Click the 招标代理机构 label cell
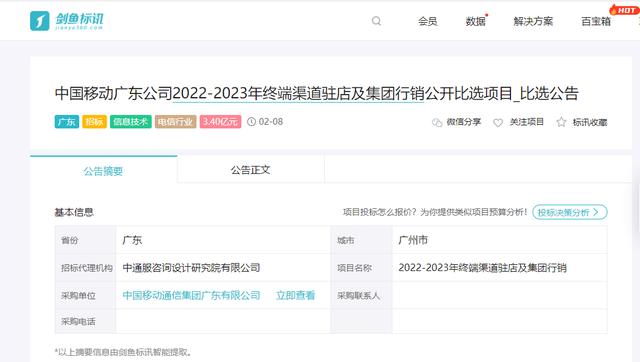Screen dimensions: 640x362 click(86, 268)
